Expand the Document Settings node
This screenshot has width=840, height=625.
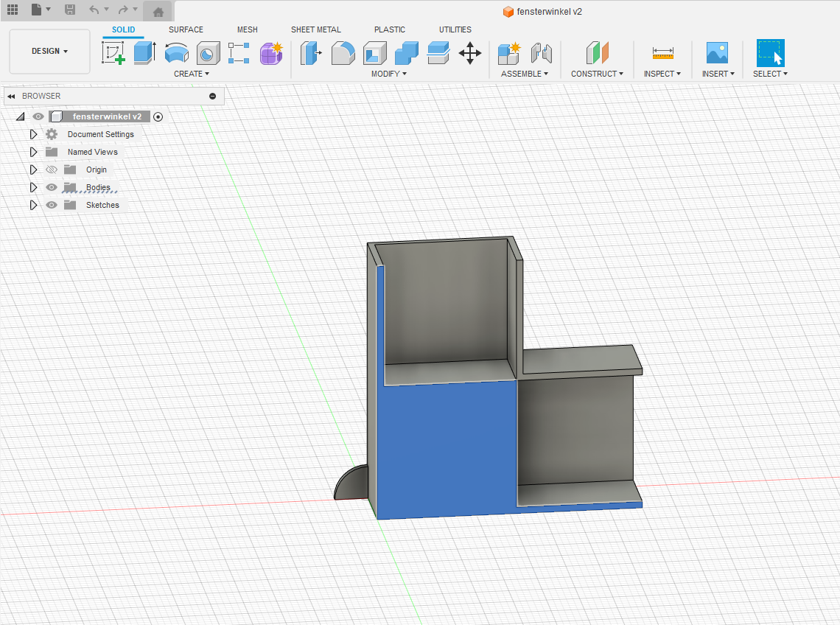(33, 134)
